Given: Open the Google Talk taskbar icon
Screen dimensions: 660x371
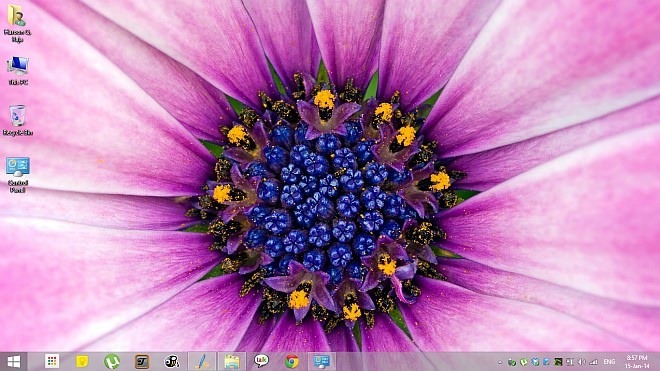Looking at the screenshot, I should coord(261,361).
